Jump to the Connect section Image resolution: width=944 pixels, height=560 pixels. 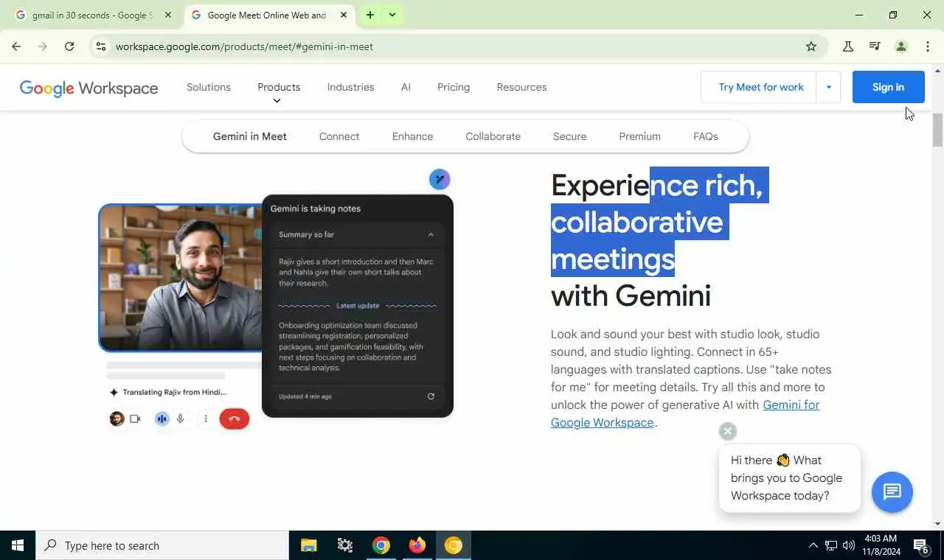click(339, 136)
